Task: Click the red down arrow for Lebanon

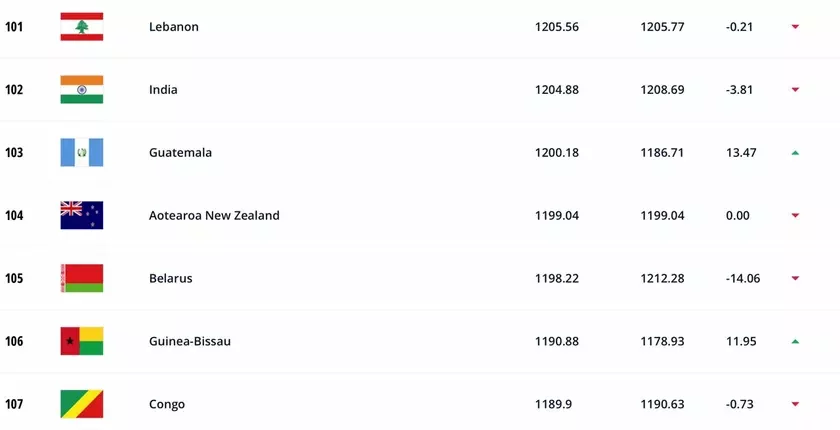Action: click(795, 27)
